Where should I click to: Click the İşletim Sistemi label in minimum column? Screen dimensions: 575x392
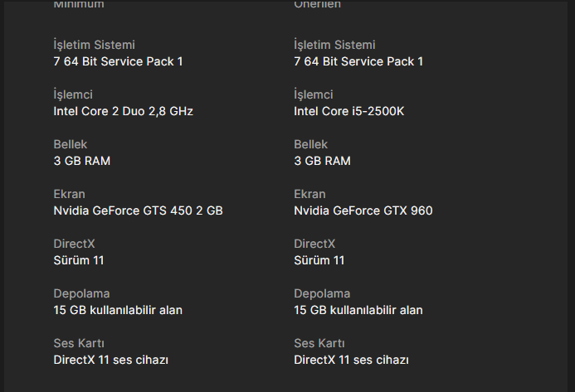94,45
